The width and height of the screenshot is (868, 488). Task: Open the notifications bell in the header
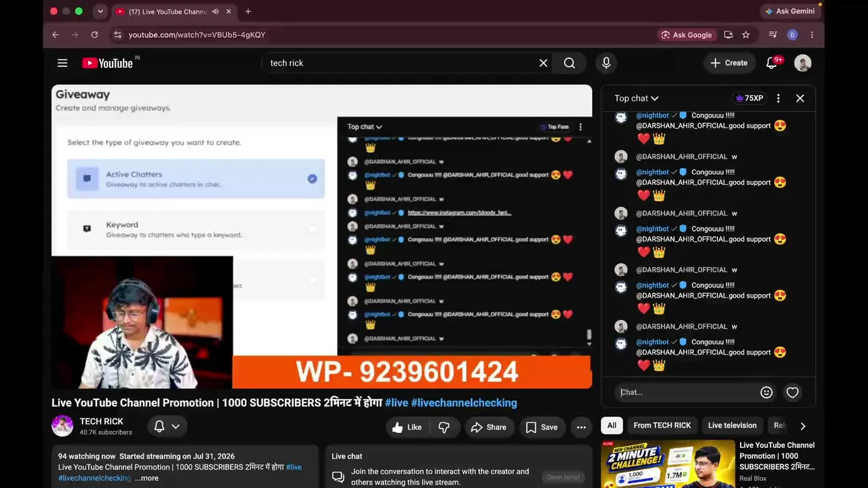(772, 63)
